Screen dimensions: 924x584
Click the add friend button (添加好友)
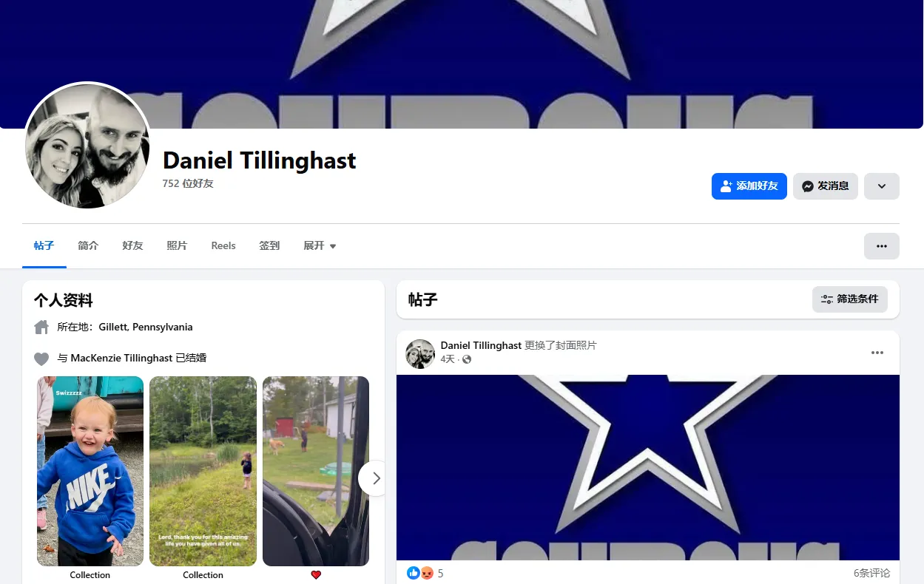coord(749,186)
